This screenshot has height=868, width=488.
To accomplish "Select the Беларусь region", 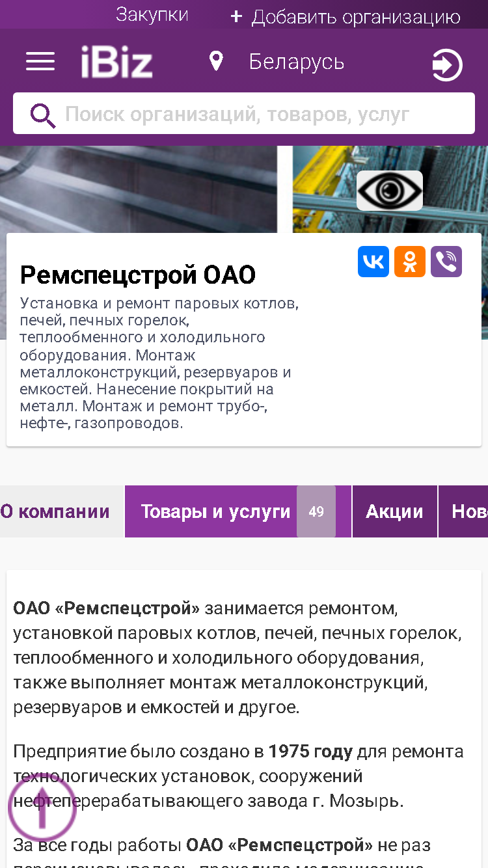I will click(297, 62).
